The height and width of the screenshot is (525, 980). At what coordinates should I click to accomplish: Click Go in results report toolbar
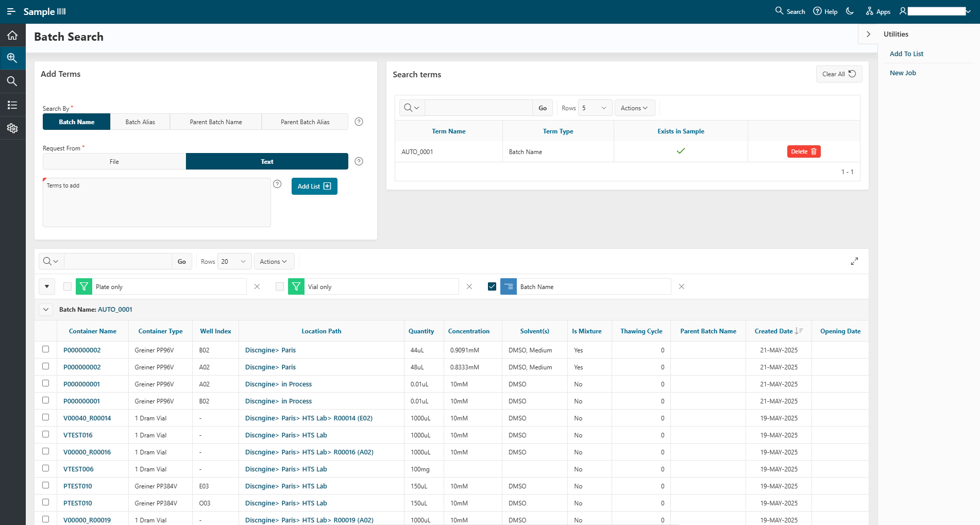(x=182, y=261)
